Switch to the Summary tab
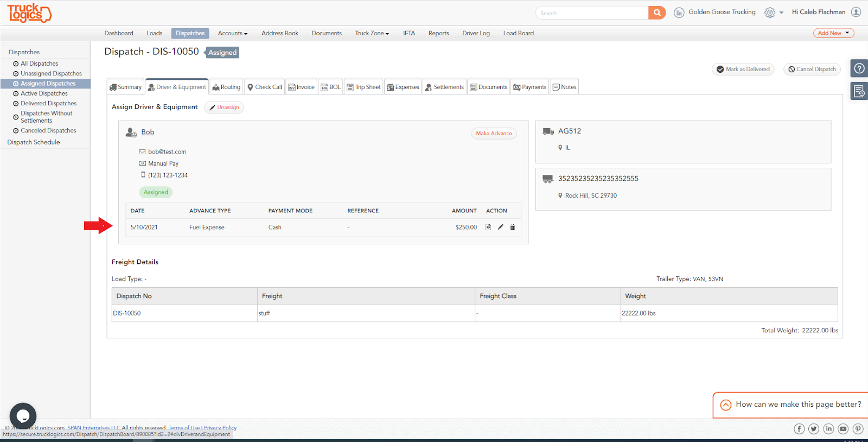Image resolution: width=868 pixels, height=442 pixels. pos(125,87)
